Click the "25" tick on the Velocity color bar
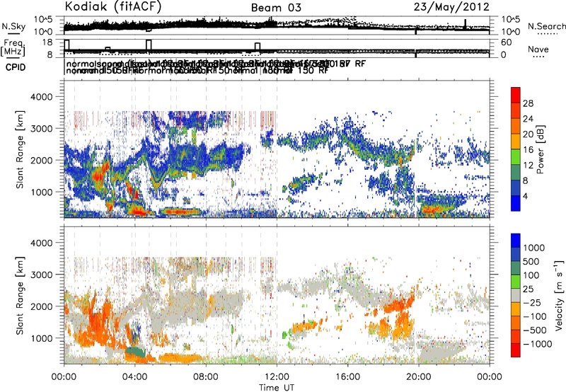Viewport: 566px width, 392px height. coord(528,289)
